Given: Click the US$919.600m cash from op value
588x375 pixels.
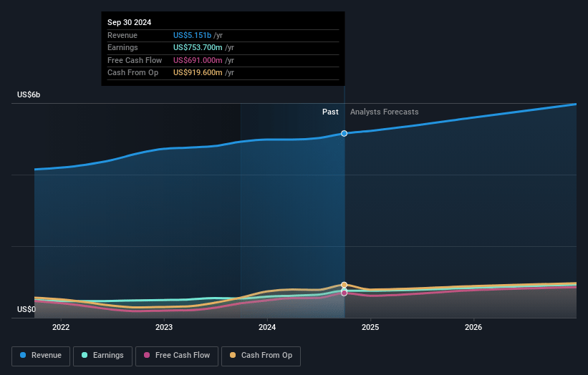Looking at the screenshot, I should [x=198, y=73].
